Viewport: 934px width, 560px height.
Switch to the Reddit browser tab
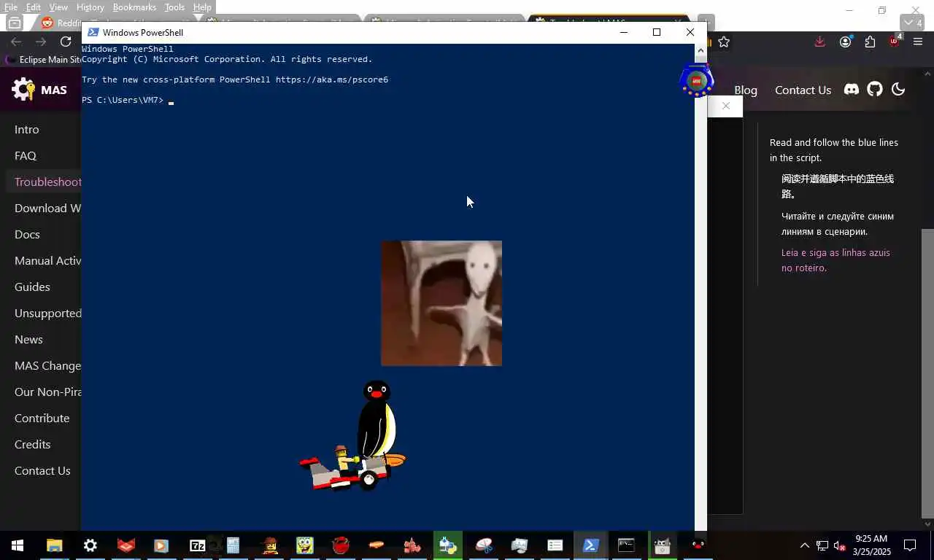tap(60, 23)
